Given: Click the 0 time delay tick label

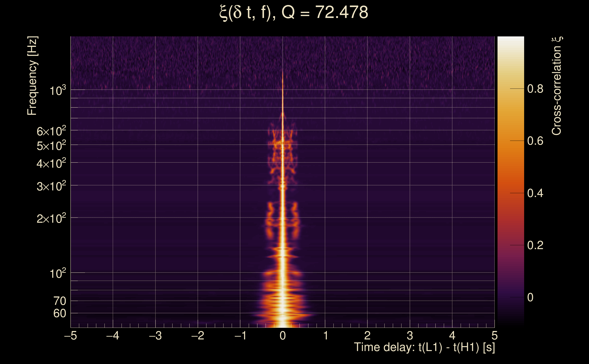Looking at the screenshot, I should point(283,336).
